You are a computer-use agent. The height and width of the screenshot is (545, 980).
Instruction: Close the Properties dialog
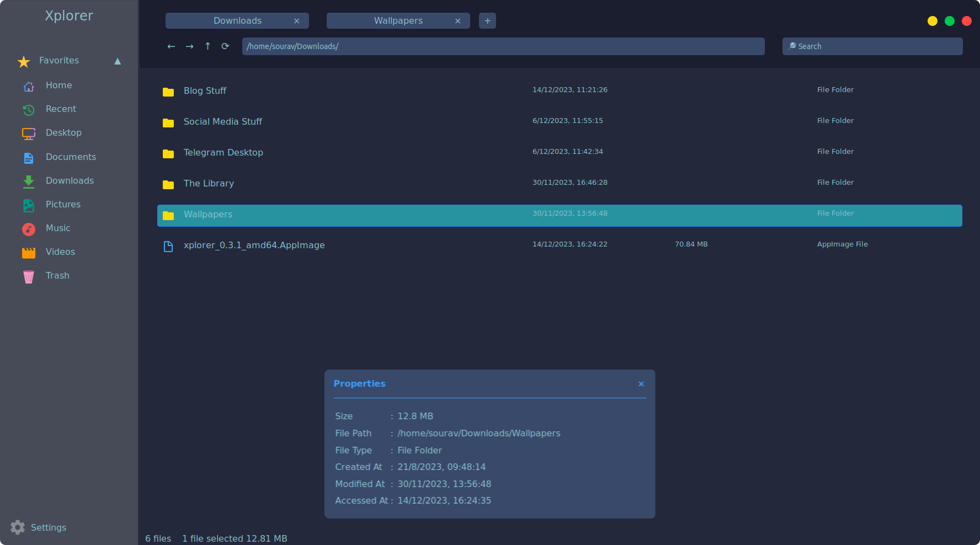(x=641, y=383)
